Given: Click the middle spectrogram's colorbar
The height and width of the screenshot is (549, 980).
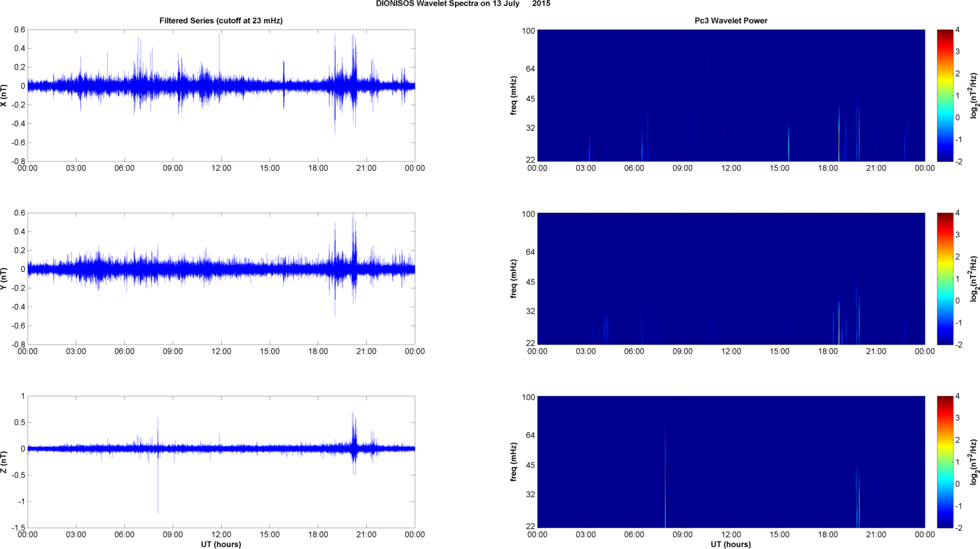Looking at the screenshot, I should (945, 278).
